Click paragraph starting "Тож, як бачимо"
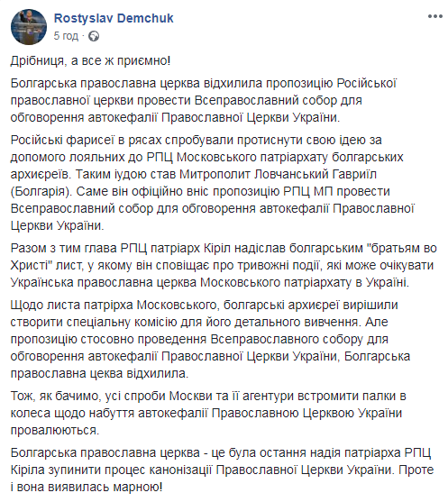The height and width of the screenshot is (502, 448). tap(208, 414)
